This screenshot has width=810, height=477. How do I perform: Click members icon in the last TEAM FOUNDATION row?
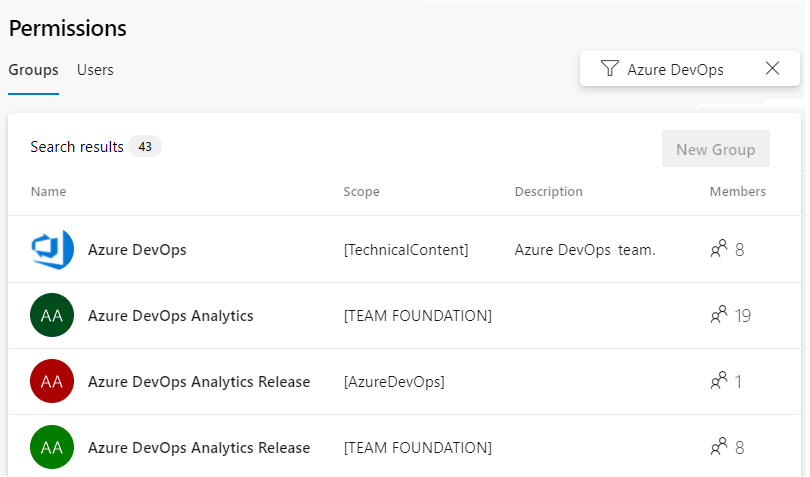click(x=719, y=446)
